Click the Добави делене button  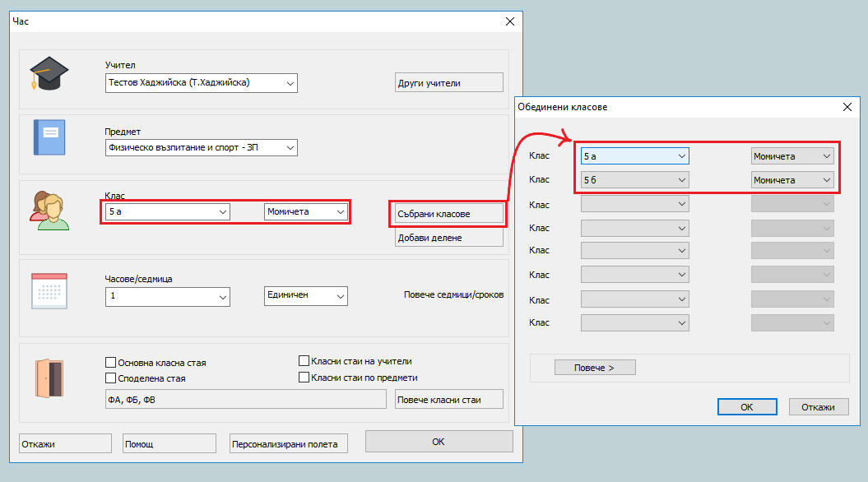tap(448, 238)
